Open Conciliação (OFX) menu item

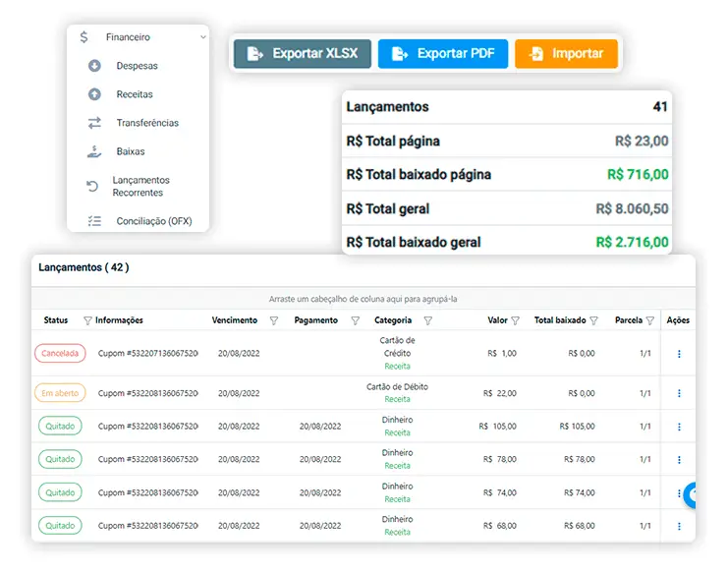click(x=154, y=221)
